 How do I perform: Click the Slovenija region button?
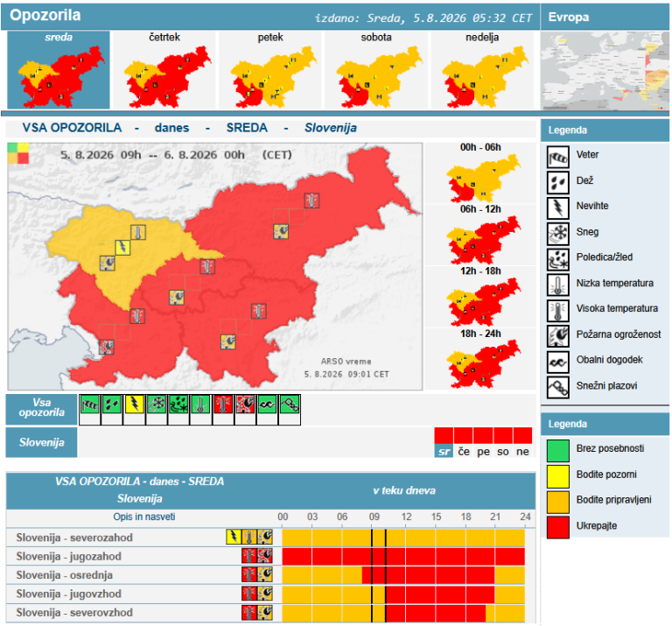pyautogui.click(x=42, y=442)
